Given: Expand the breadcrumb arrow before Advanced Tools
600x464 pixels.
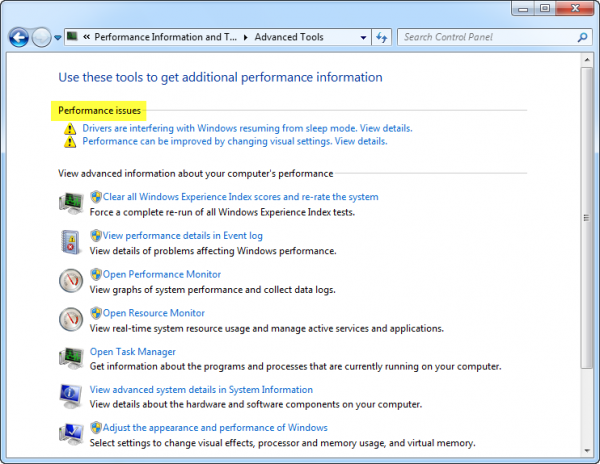Looking at the screenshot, I should click(246, 37).
